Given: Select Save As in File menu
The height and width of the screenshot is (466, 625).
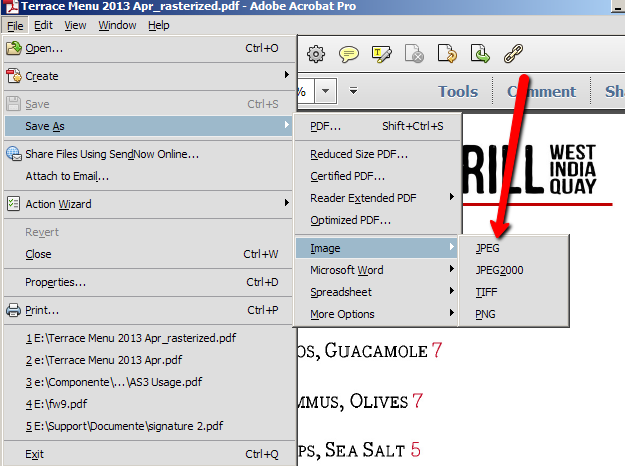Looking at the screenshot, I should 148,126.
